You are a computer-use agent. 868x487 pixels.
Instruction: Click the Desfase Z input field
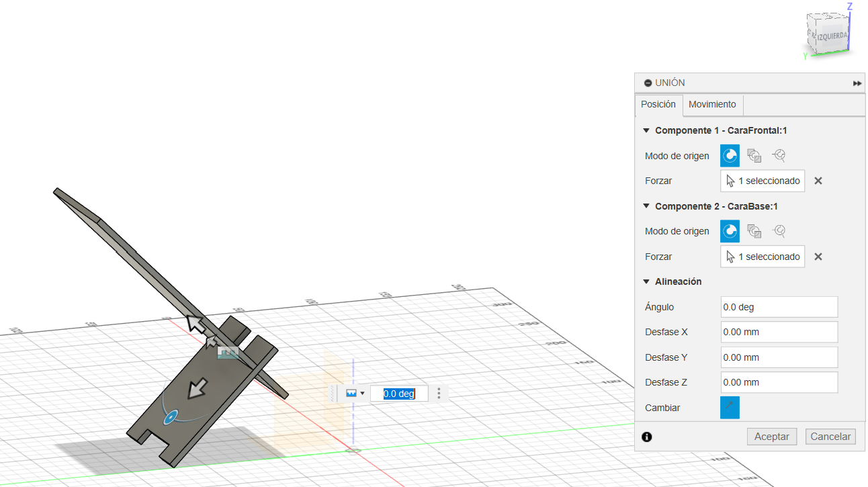779,382
